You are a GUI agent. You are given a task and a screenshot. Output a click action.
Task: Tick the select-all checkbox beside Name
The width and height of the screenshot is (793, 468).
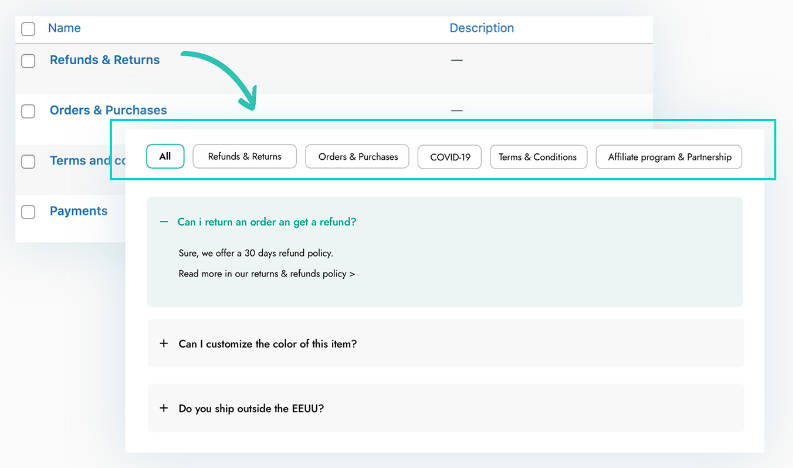click(x=28, y=29)
